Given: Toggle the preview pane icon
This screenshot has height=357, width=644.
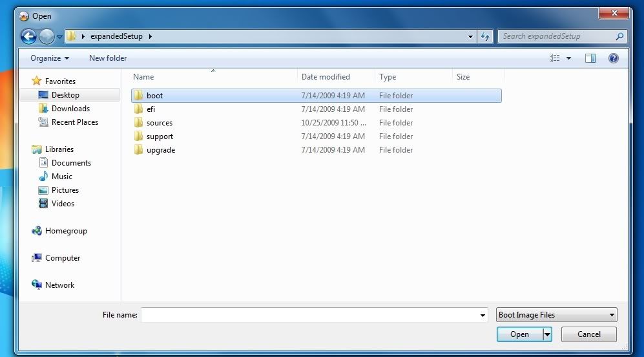Looking at the screenshot, I should pyautogui.click(x=590, y=58).
